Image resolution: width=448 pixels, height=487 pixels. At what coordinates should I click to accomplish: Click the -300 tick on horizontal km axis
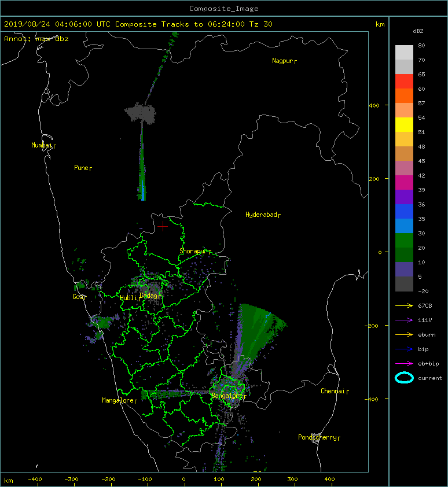72,479
